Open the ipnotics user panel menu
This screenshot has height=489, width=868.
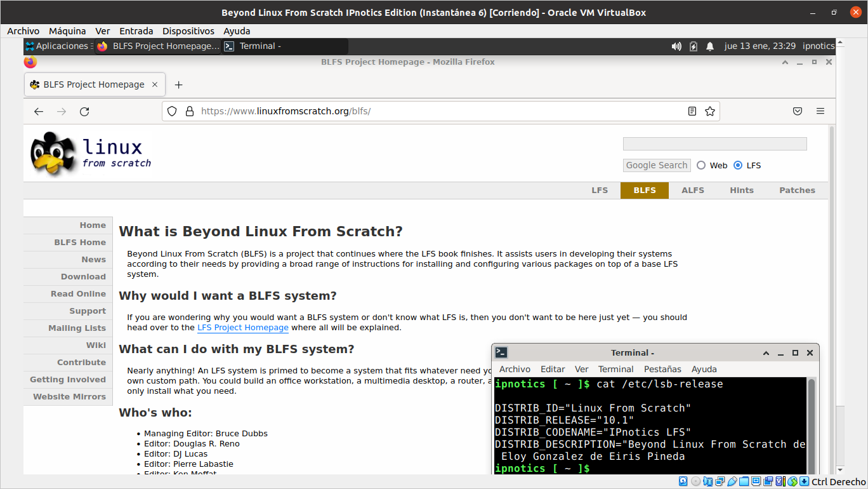[x=819, y=46]
